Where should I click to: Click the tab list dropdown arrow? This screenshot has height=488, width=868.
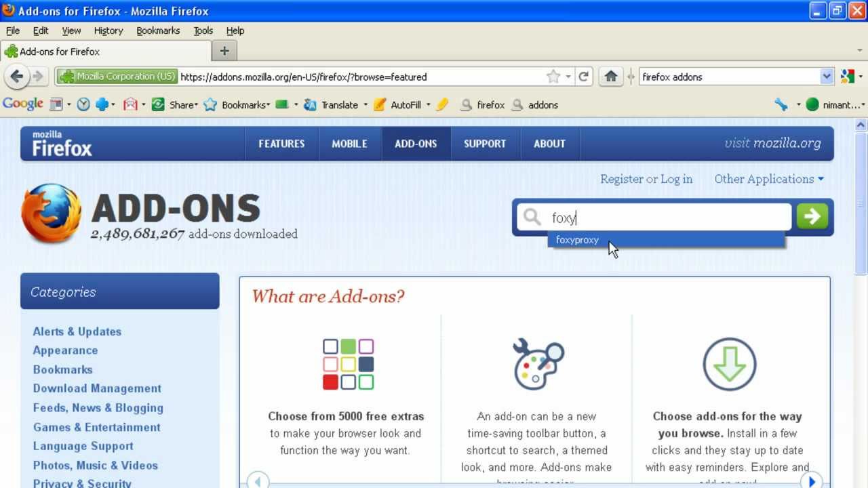point(860,51)
